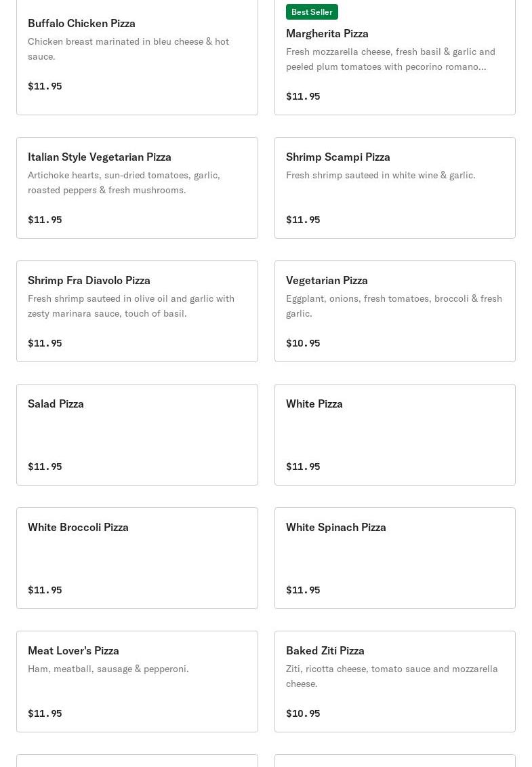
Task: Choose the White Spinach Pizza item
Action: pyautogui.click(x=336, y=527)
